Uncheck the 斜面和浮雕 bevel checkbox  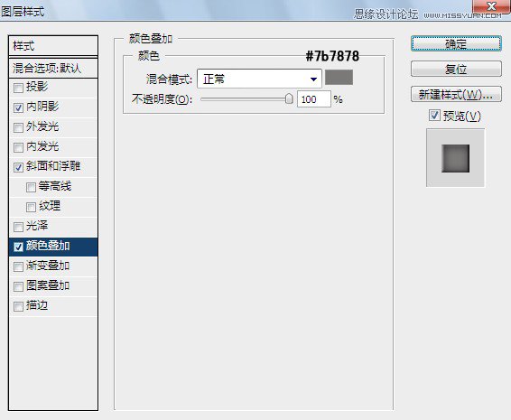point(18,167)
